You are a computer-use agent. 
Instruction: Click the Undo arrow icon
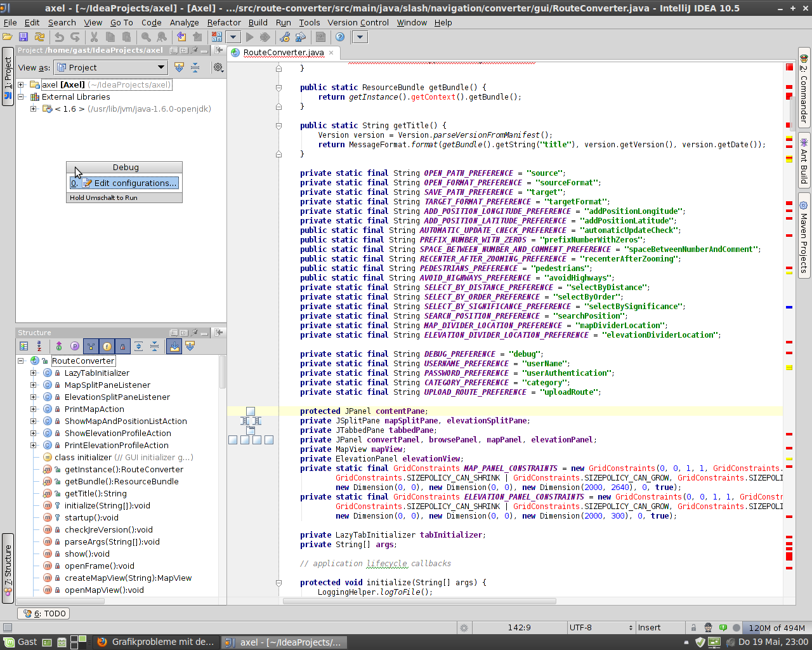click(x=59, y=37)
